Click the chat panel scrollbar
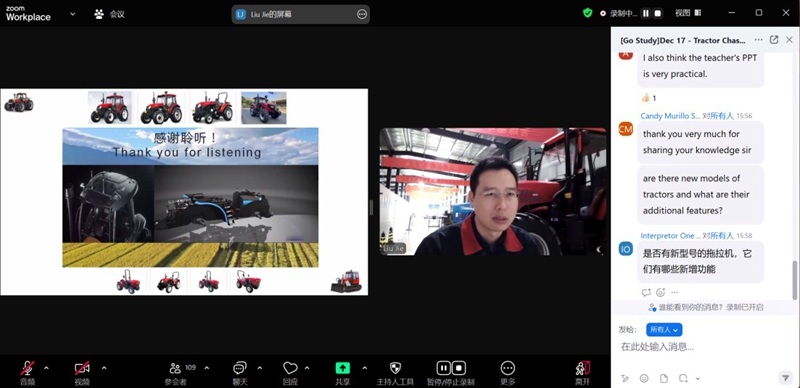The height and width of the screenshot is (388, 800). (795, 280)
